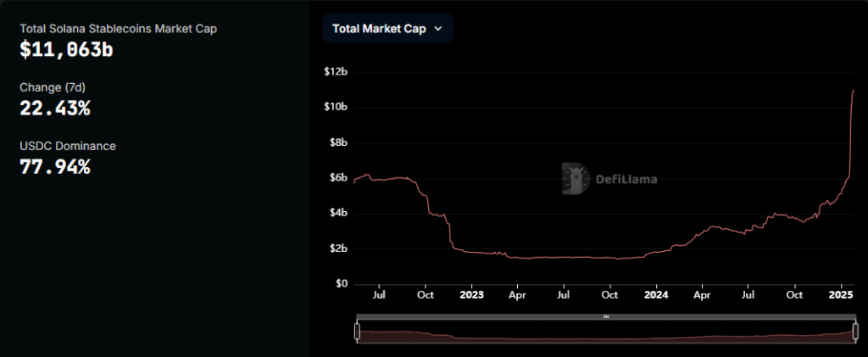Click the 2025 label on the time axis
The width and height of the screenshot is (868, 357).
[x=841, y=295]
